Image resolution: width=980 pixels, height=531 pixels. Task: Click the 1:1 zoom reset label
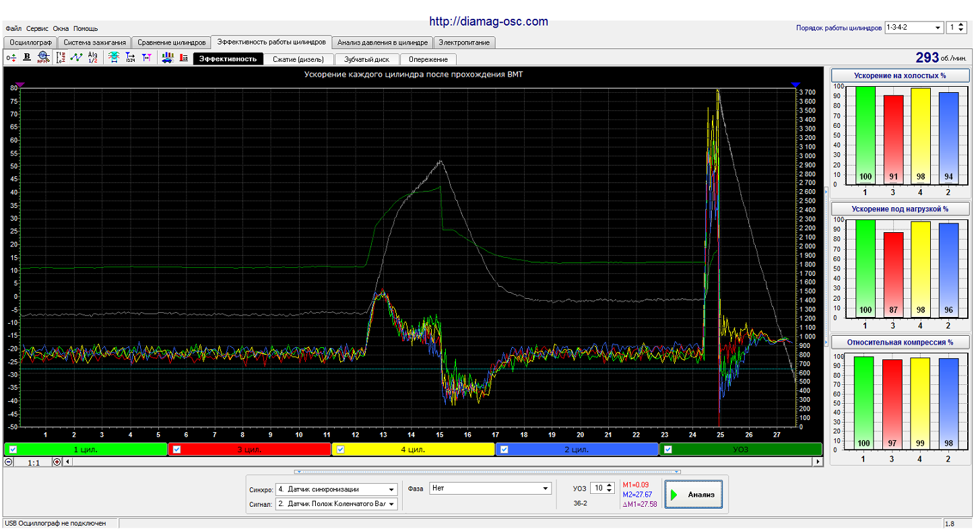[x=33, y=462]
